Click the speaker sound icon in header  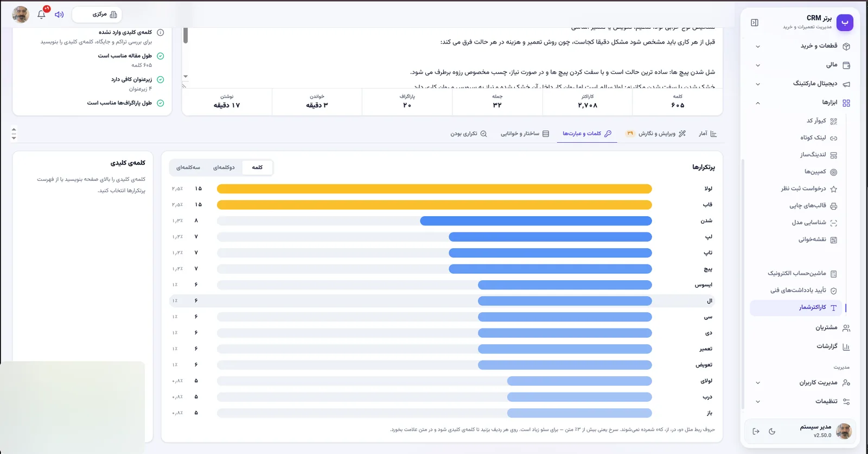point(59,15)
